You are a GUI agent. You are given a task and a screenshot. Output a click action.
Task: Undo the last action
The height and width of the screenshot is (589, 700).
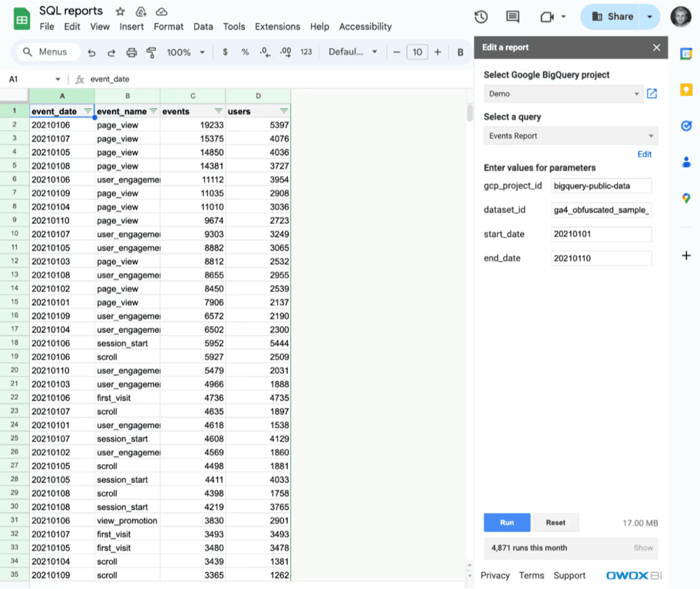pos(91,53)
